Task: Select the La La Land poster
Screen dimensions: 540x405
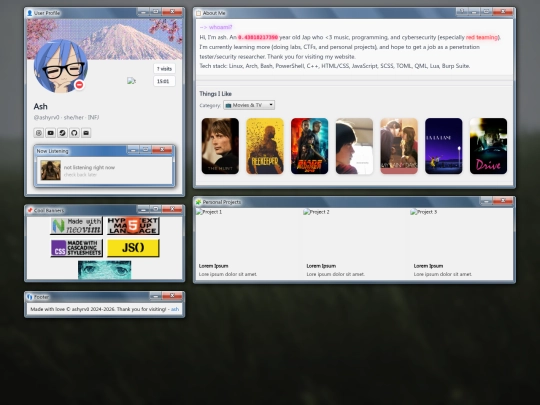Action: 444,146
